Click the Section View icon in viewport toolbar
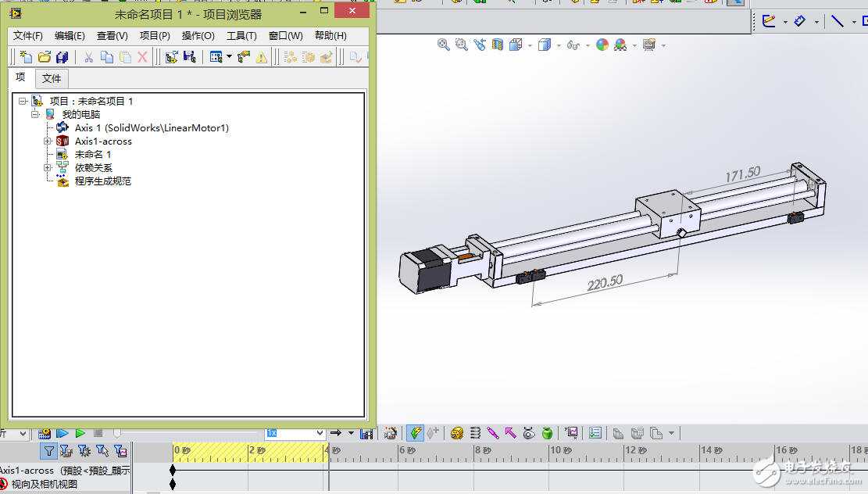Image resolution: width=868 pixels, height=494 pixels. 497,45
